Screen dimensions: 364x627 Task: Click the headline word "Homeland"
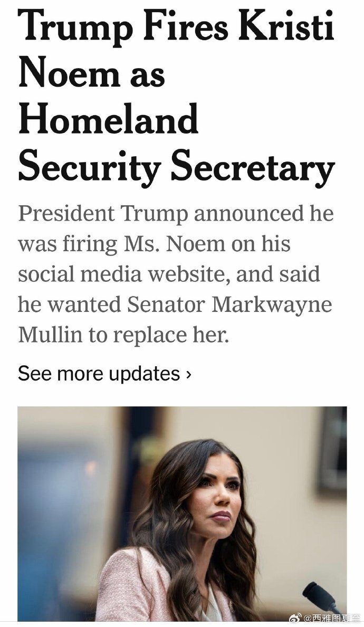click(108, 120)
